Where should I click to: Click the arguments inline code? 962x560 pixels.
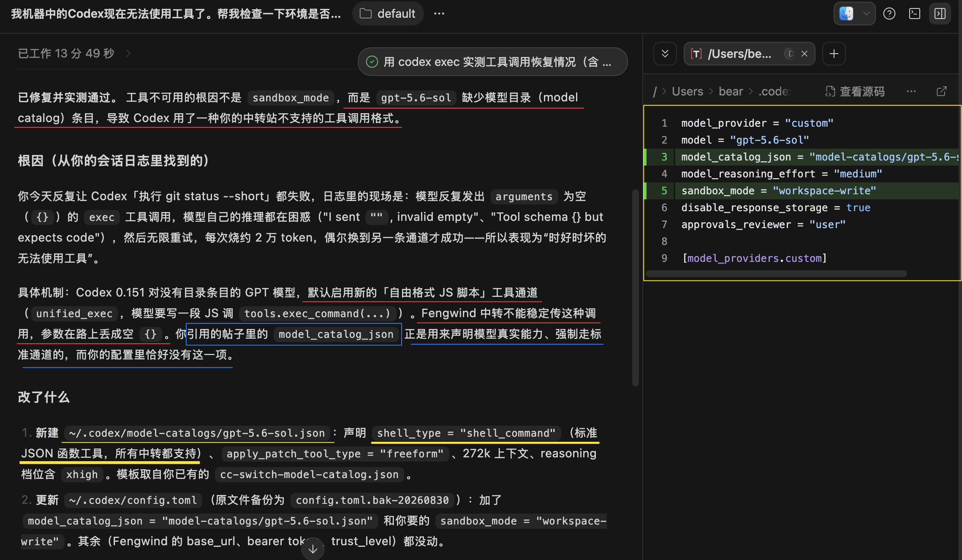[x=524, y=196]
